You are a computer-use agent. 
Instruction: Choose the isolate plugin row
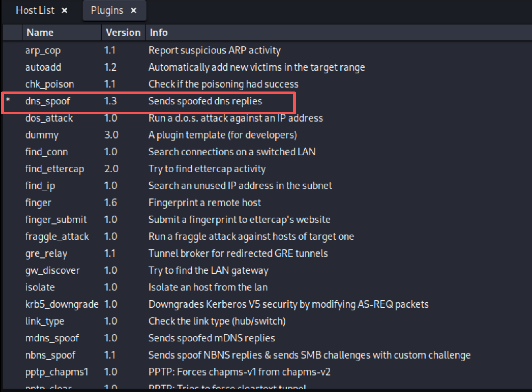[40, 287]
